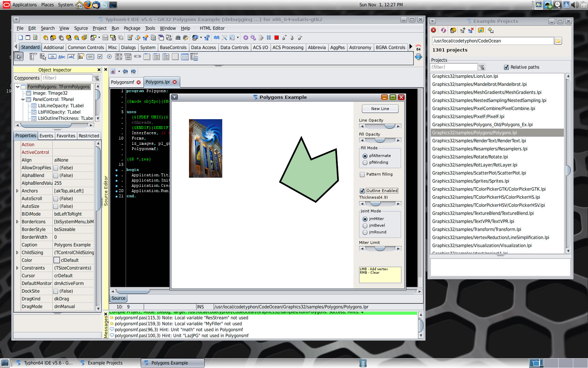Click the Pause debugging icon
Viewport: 588px width, 368px height.
click(269, 38)
